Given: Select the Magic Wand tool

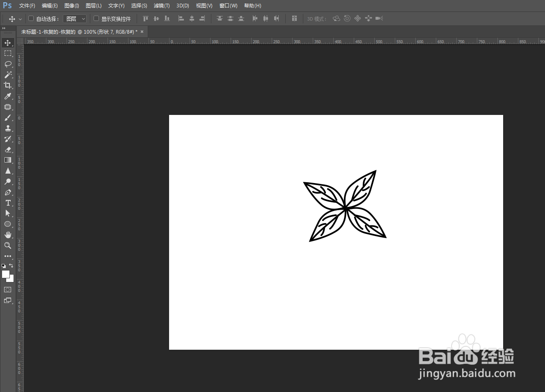Looking at the screenshot, I should 8,75.
